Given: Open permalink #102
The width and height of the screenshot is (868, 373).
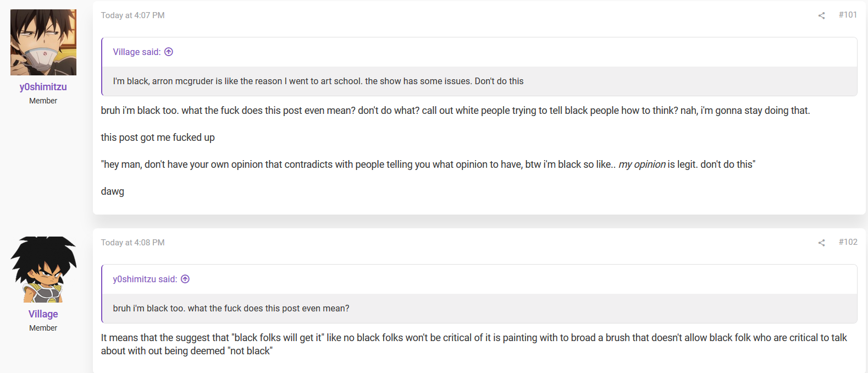Looking at the screenshot, I should click(x=848, y=242).
